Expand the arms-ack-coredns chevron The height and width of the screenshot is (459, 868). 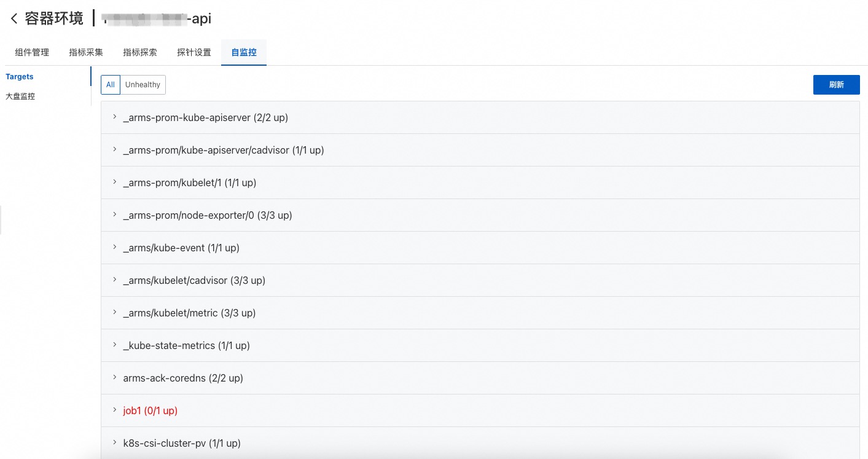pos(115,377)
